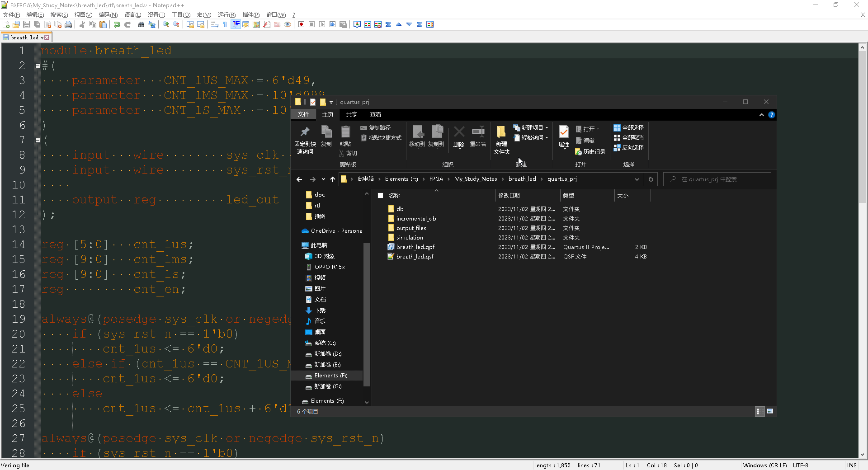This screenshot has height=470, width=868.
Task: Open the 语言(L) menu in Notepad++
Action: tap(132, 15)
